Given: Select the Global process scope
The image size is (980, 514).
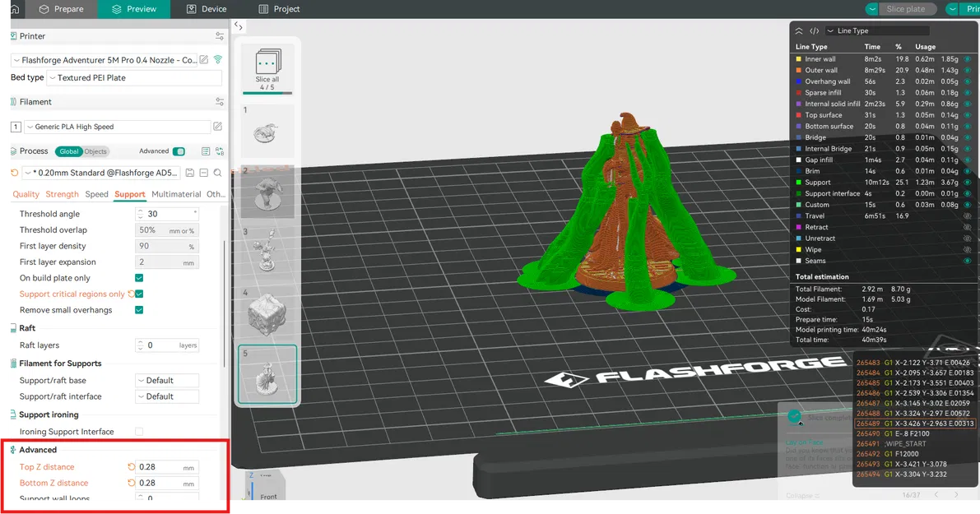Looking at the screenshot, I should 69,152.
